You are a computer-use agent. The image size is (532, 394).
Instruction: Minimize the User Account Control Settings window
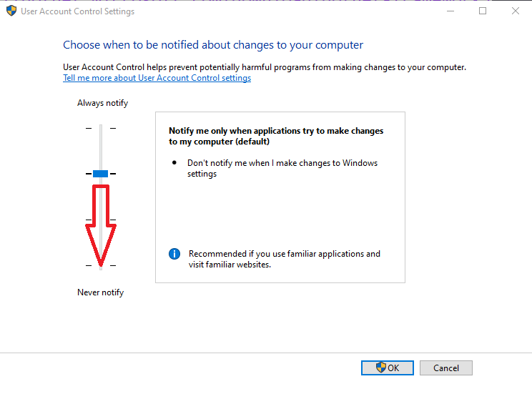(x=450, y=11)
